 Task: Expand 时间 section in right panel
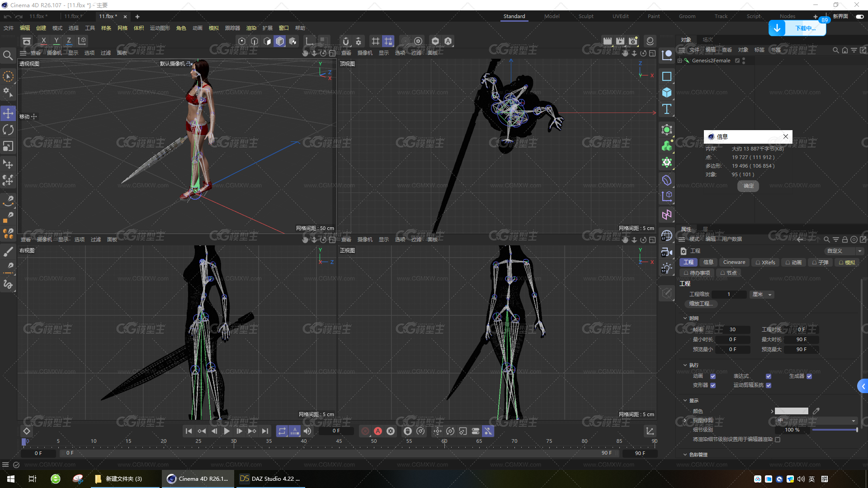(x=685, y=318)
